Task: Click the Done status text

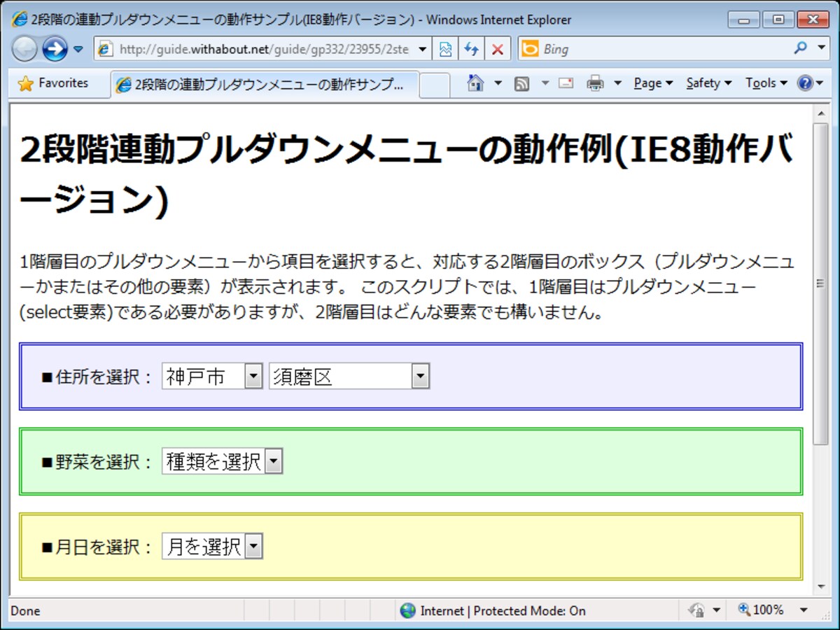Action: click(26, 611)
